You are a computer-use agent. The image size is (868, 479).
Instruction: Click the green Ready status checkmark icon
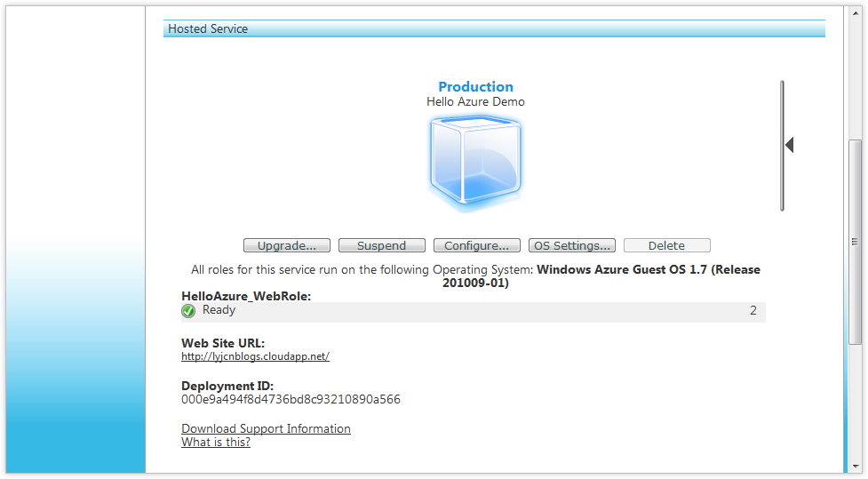188,311
